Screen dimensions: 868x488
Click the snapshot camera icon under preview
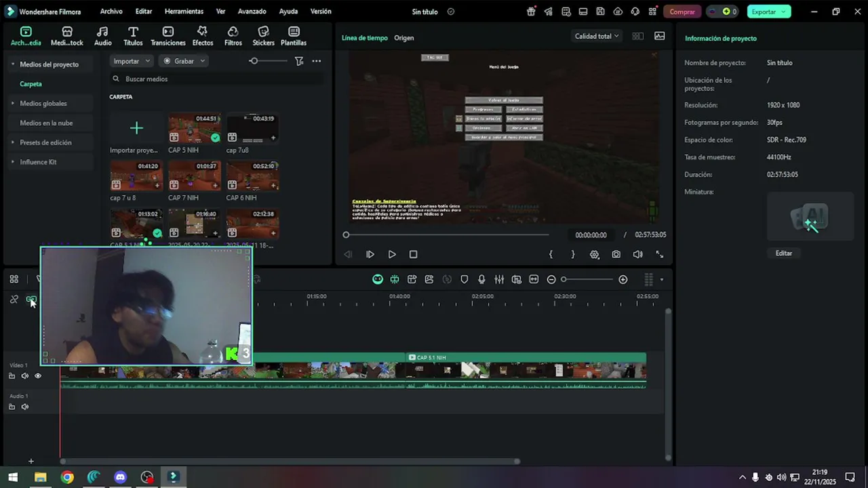[x=616, y=254]
